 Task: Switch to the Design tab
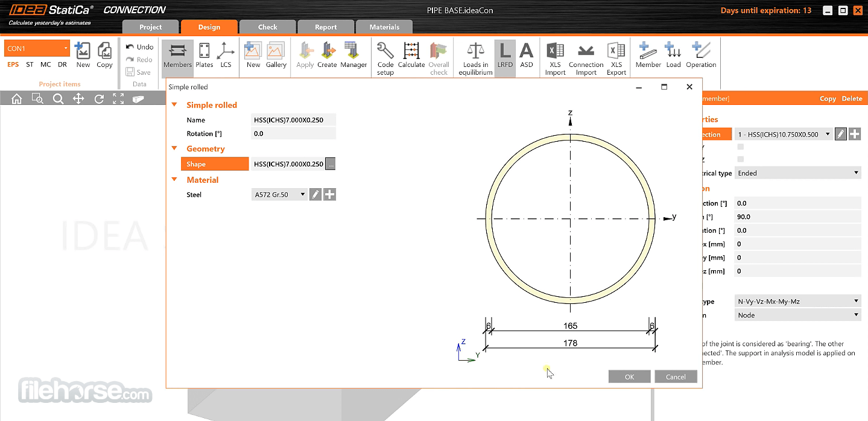[209, 27]
